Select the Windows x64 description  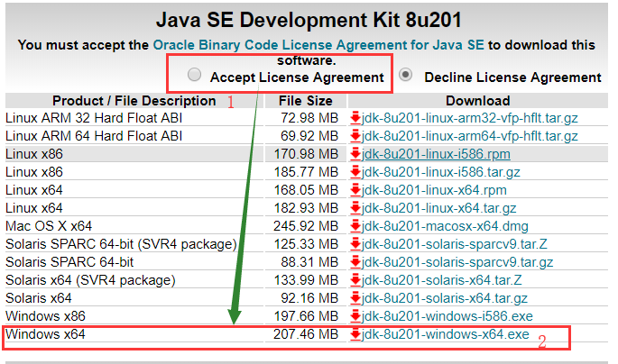click(x=45, y=334)
